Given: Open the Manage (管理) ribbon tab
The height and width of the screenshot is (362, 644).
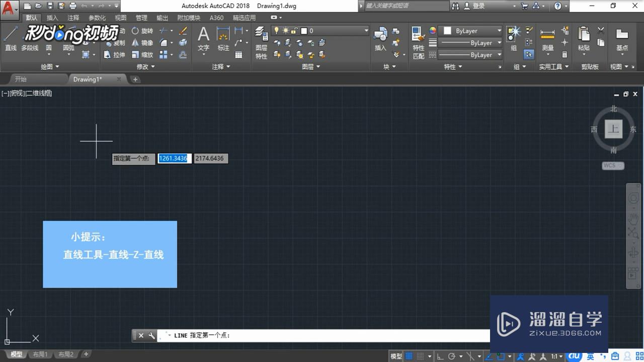Looking at the screenshot, I should pyautogui.click(x=141, y=18).
